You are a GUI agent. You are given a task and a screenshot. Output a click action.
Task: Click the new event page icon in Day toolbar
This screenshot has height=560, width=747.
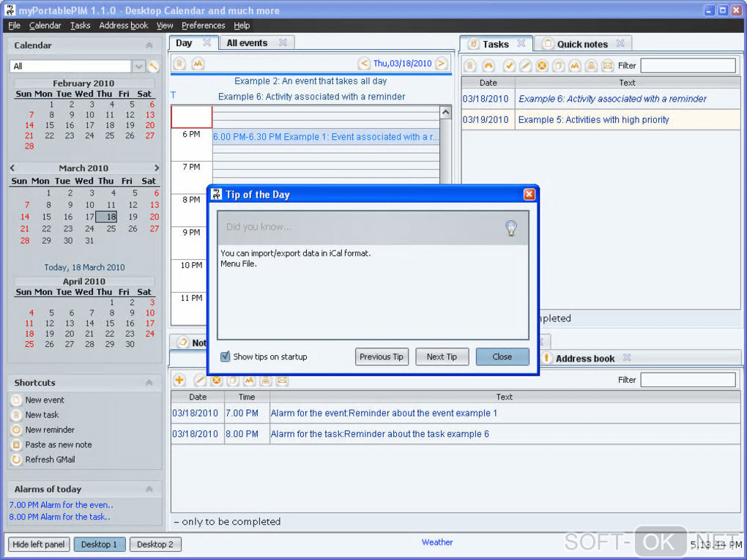pos(179,64)
